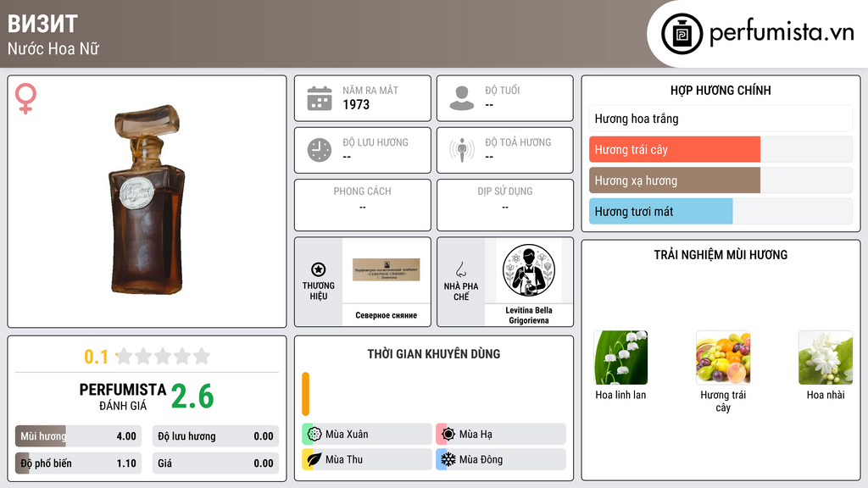The width and height of the screenshot is (868, 488).
Task: Open the perfumer Levitina Bella Grigorievna portrait
Action: click(529, 271)
